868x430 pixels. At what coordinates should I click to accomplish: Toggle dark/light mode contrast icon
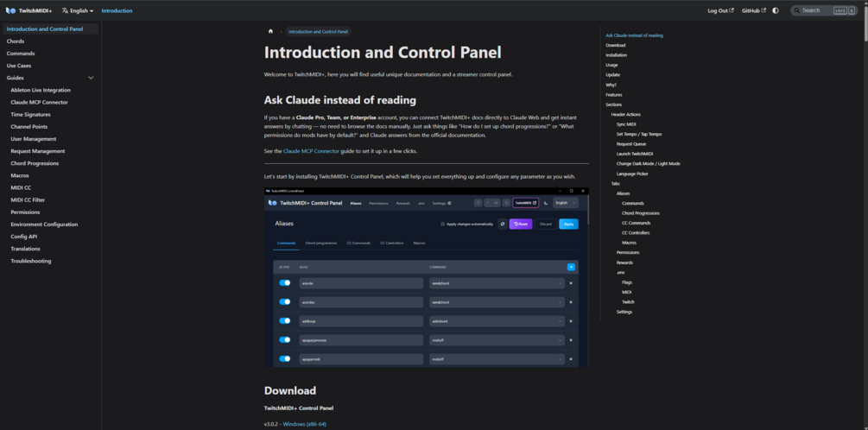[x=775, y=10]
